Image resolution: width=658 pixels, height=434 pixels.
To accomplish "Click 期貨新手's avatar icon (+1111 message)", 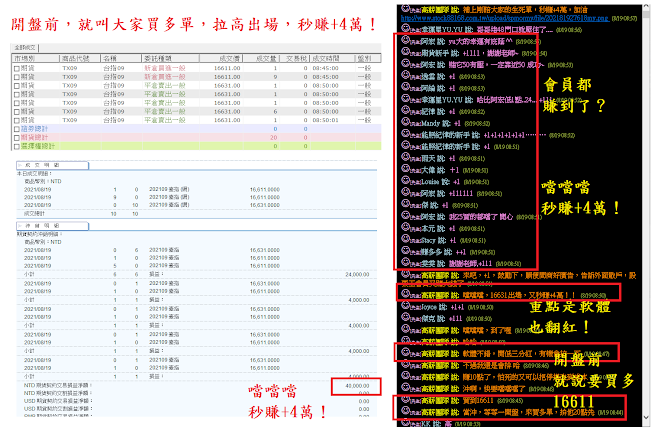I will pyautogui.click(x=405, y=52).
